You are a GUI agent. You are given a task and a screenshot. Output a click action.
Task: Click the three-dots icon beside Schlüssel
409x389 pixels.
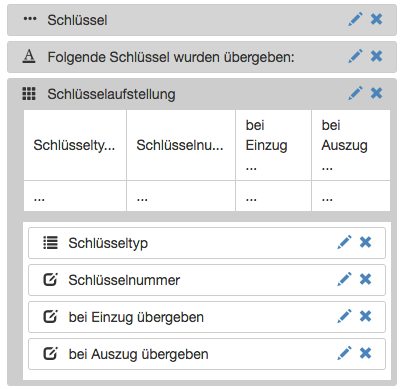30,19
